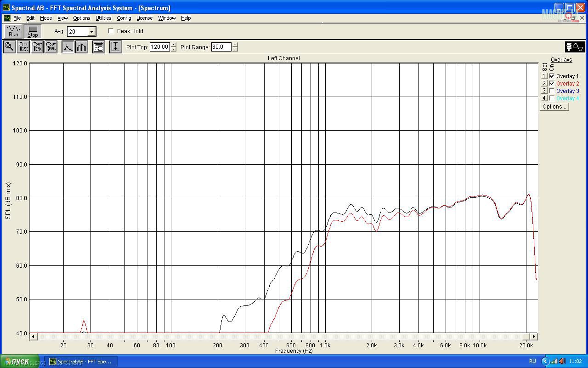
Task: Click the Plot Range input field
Action: click(221, 47)
